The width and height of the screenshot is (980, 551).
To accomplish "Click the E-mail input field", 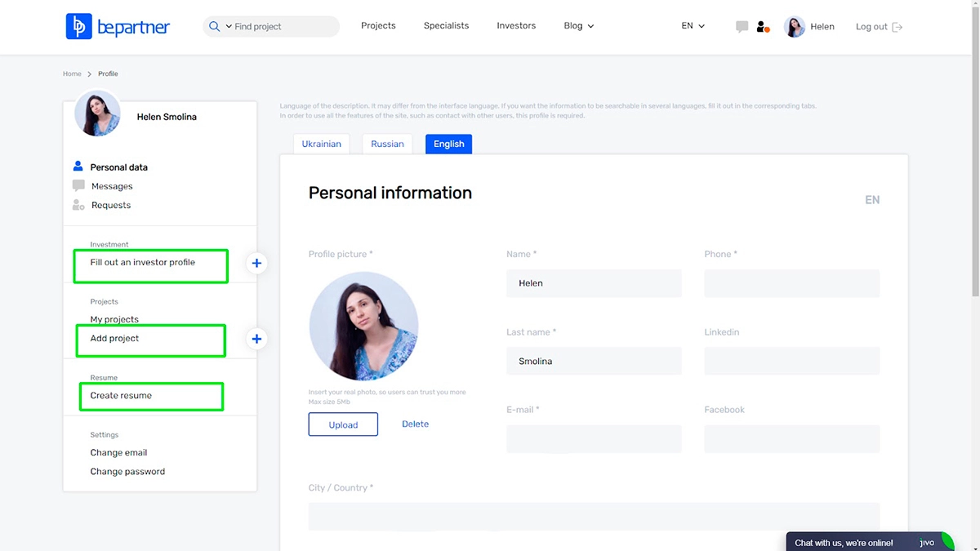I will (594, 438).
